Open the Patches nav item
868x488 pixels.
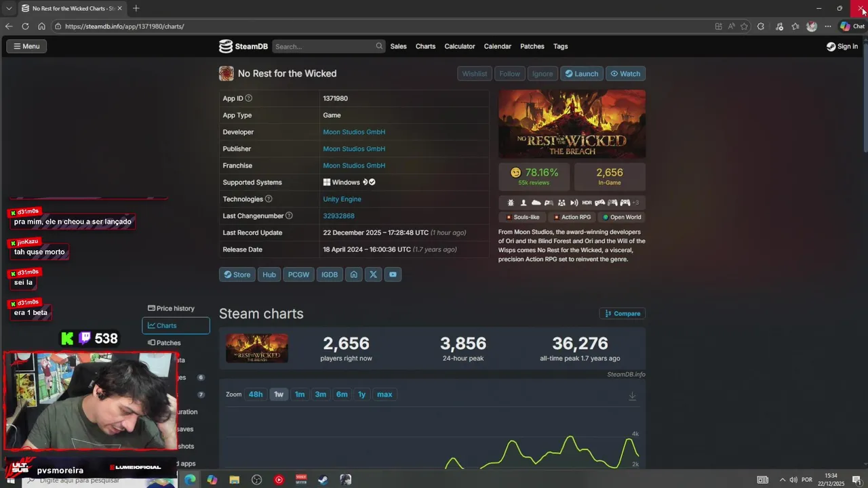tap(532, 46)
